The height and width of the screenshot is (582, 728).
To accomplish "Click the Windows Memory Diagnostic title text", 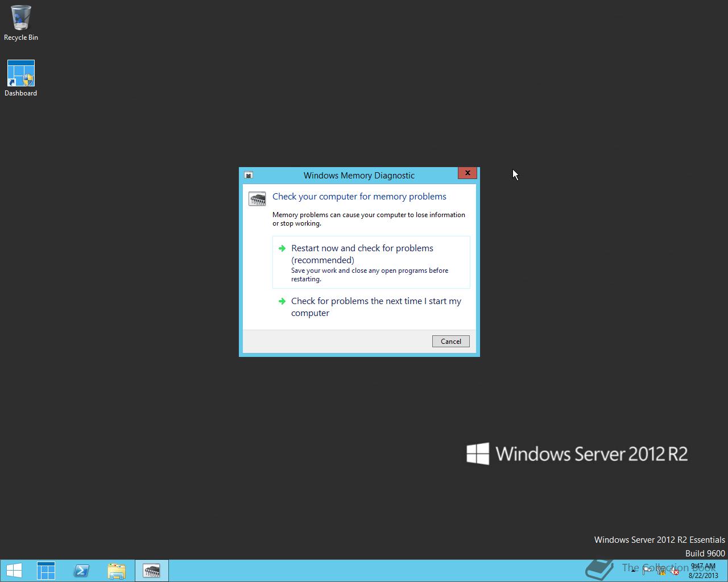I will click(359, 175).
